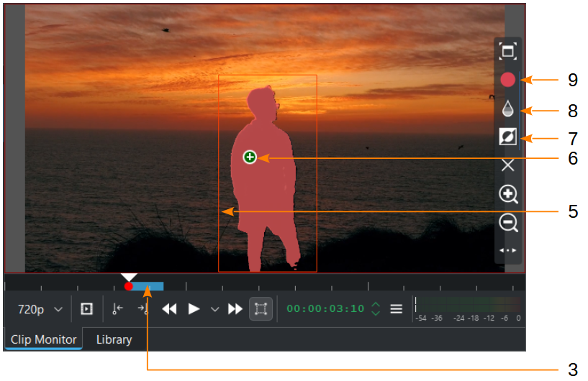This screenshot has height=381, width=588.
Task: Toggle the invert mask preview icon
Action: 508,137
